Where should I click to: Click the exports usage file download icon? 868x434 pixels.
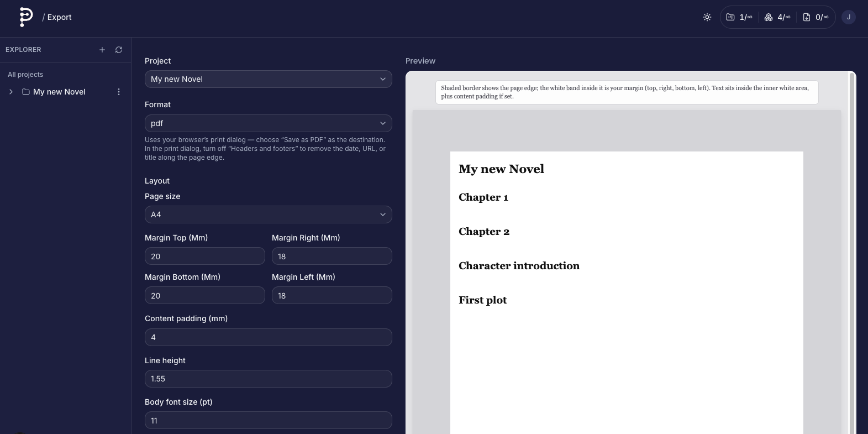pos(806,17)
